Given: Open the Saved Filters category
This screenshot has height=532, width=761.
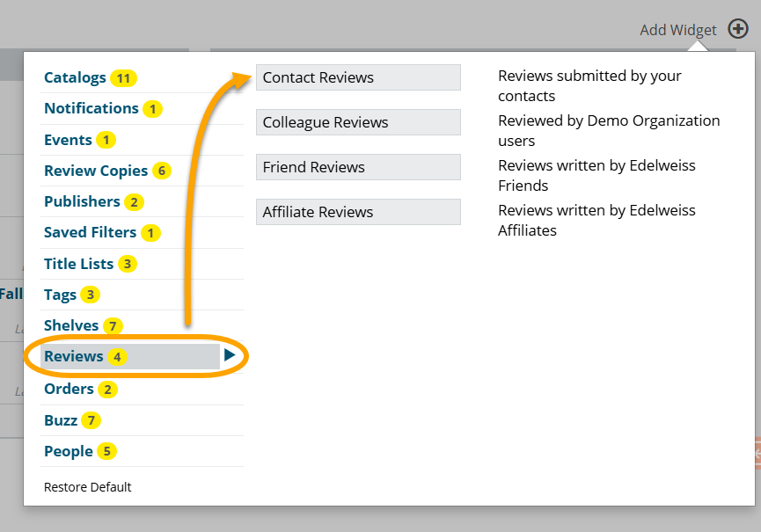Looking at the screenshot, I should [90, 232].
